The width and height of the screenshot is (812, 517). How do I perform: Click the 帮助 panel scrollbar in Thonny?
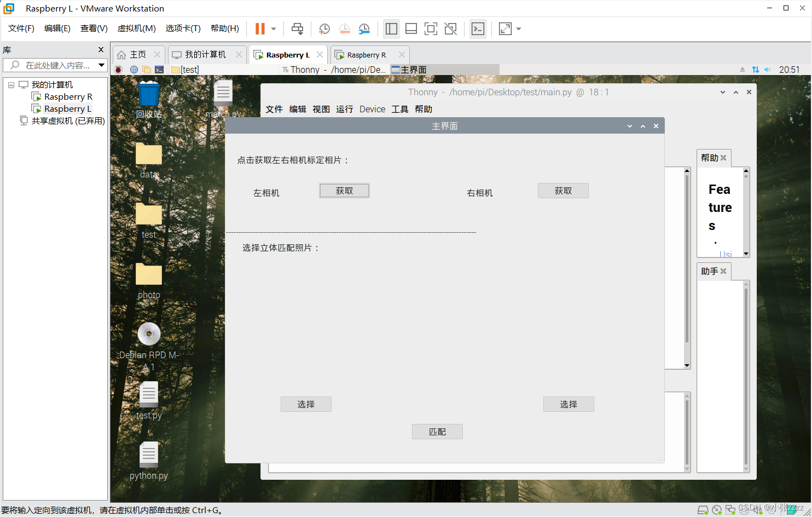pos(746,212)
